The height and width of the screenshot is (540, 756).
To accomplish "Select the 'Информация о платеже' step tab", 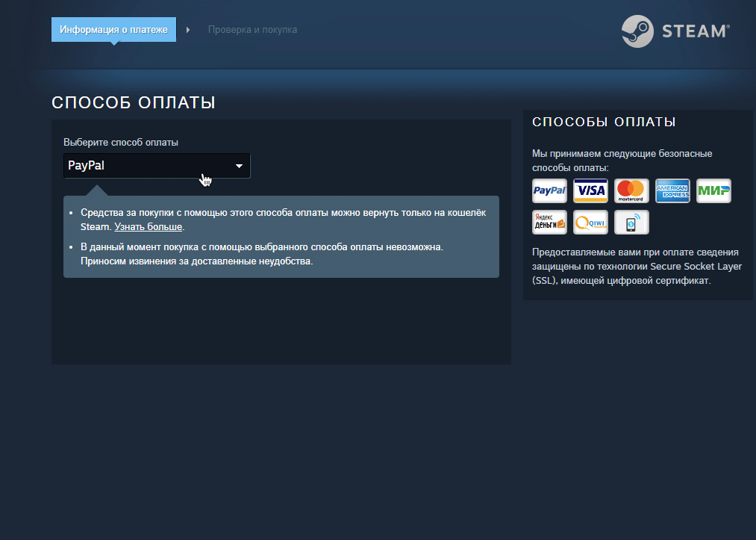I will tap(113, 29).
